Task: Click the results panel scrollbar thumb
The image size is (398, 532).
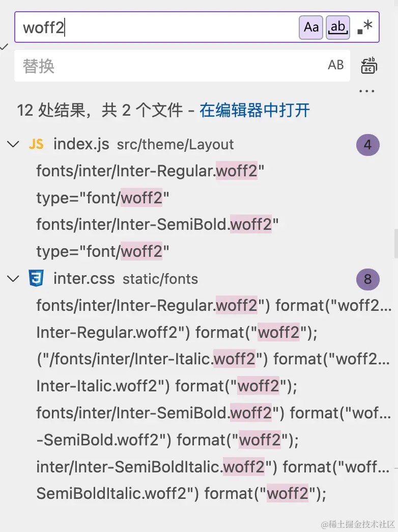Action: (x=396, y=244)
